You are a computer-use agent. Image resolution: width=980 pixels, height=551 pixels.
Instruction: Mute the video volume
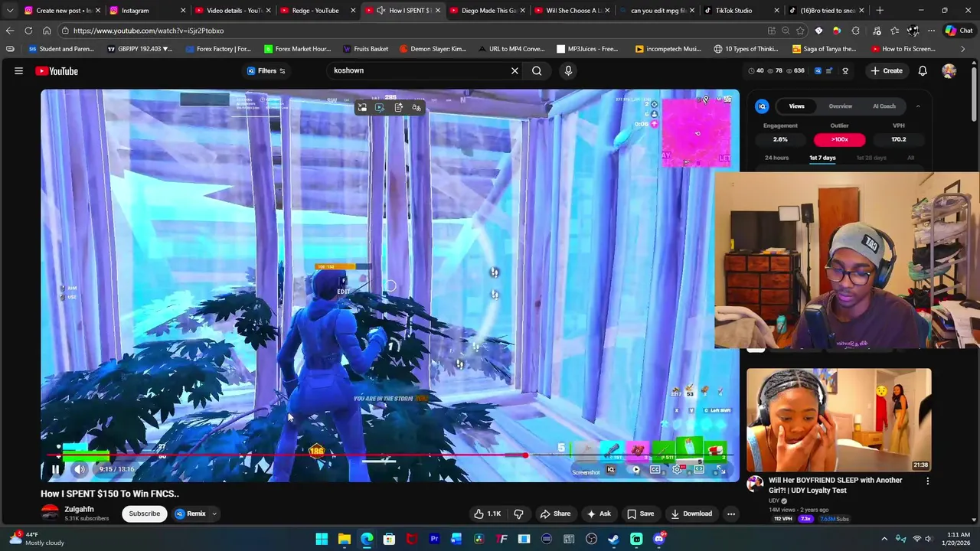[80, 469]
